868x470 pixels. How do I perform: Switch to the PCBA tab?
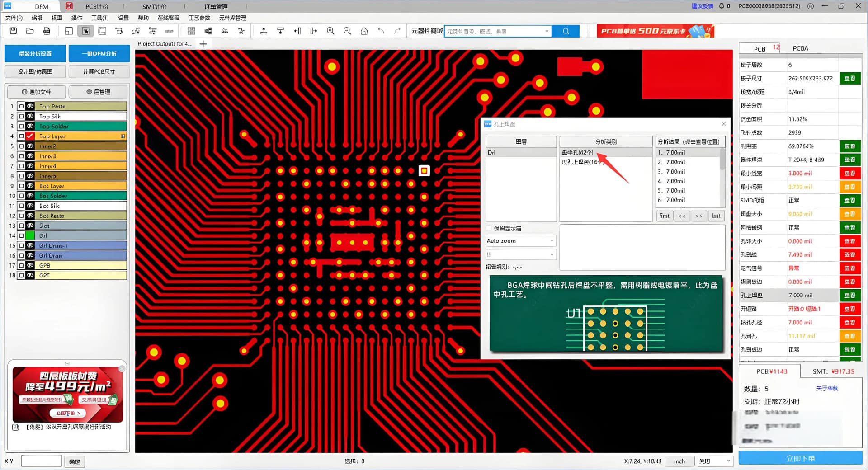coord(800,48)
